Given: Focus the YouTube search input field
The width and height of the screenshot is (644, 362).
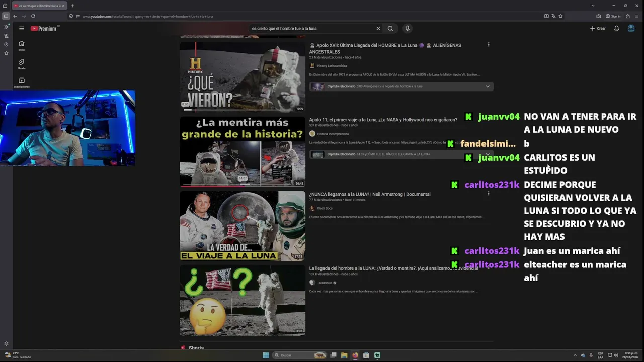Looking at the screenshot, I should click(x=312, y=29).
